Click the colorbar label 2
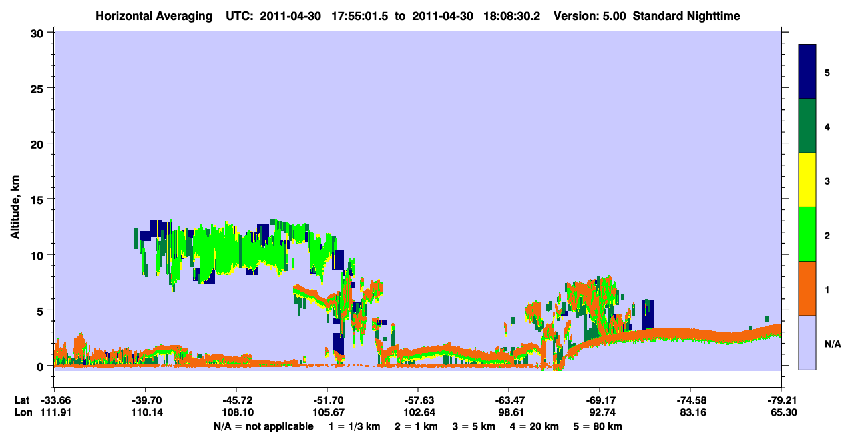Image resolution: width=868 pixels, height=445 pixels. 827,236
